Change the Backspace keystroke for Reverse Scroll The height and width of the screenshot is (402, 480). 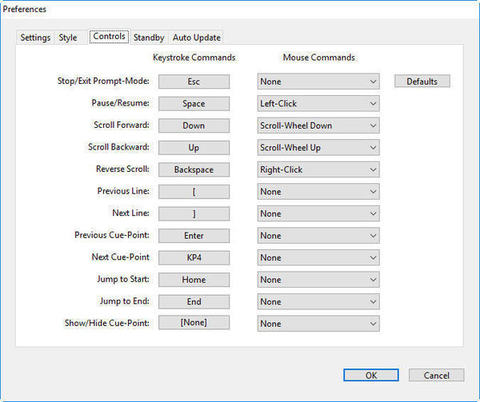(x=194, y=170)
